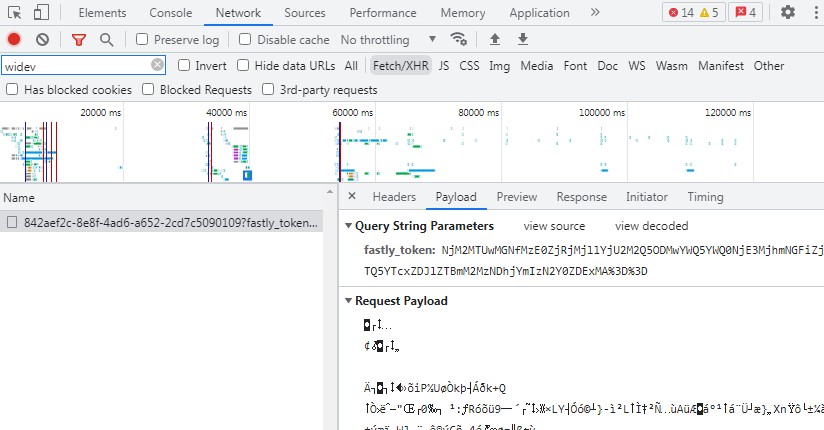Select the Payload tab
The width and height of the screenshot is (824, 430).
(x=456, y=197)
